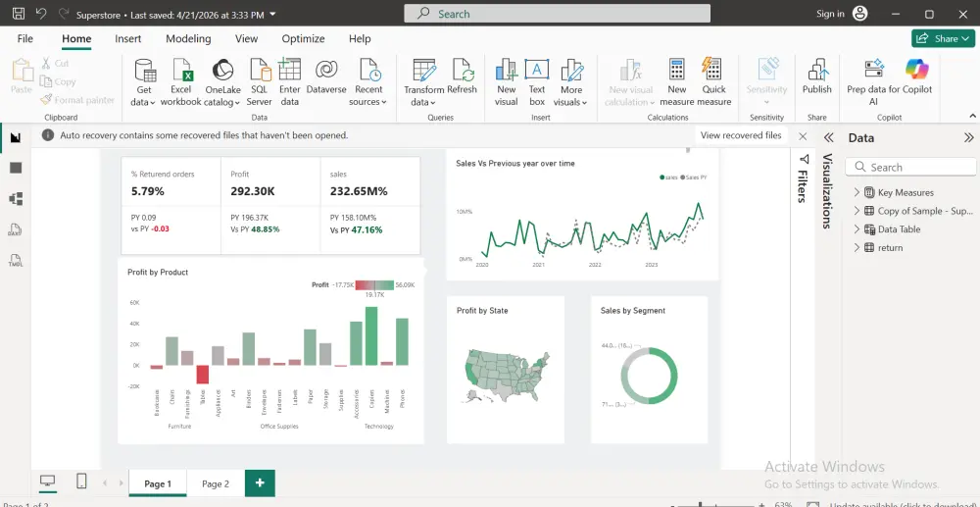Image resolution: width=980 pixels, height=507 pixels.
Task: Expand Data Table node
Action: (857, 229)
